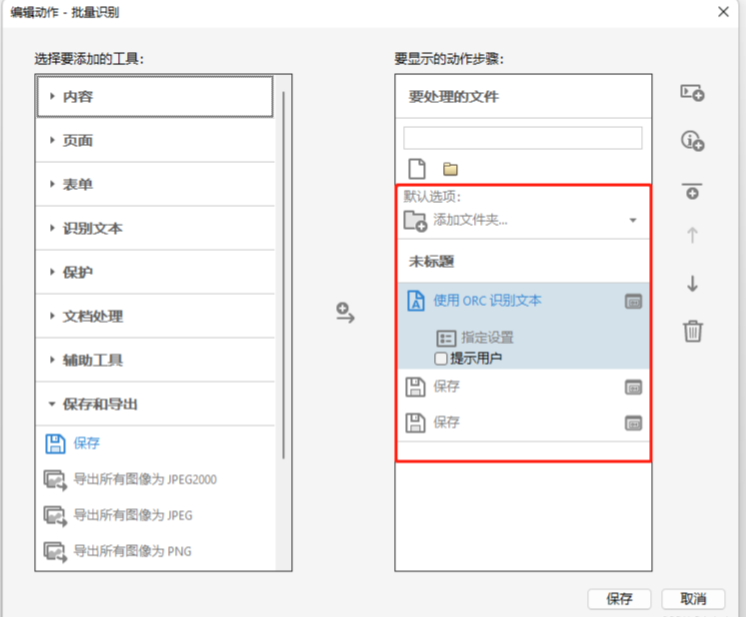Select 导出所有图像为 JPEG2000 tool

tap(144, 479)
